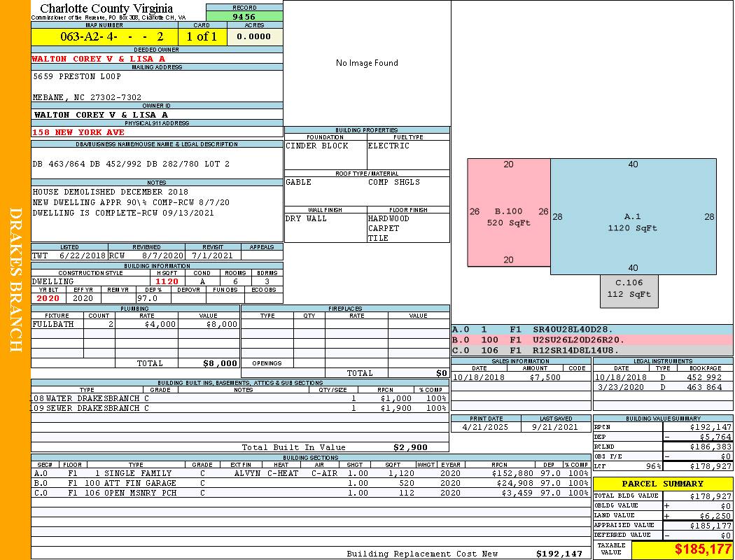Click record number 9456
The width and height of the screenshot is (735, 560).
[244, 16]
